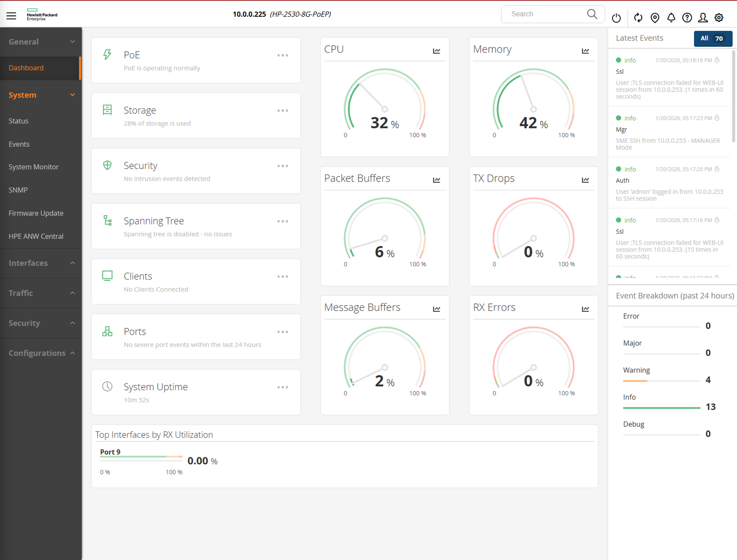Image resolution: width=737 pixels, height=560 pixels.
Task: Toggle the All 70 events filter
Action: pos(712,39)
